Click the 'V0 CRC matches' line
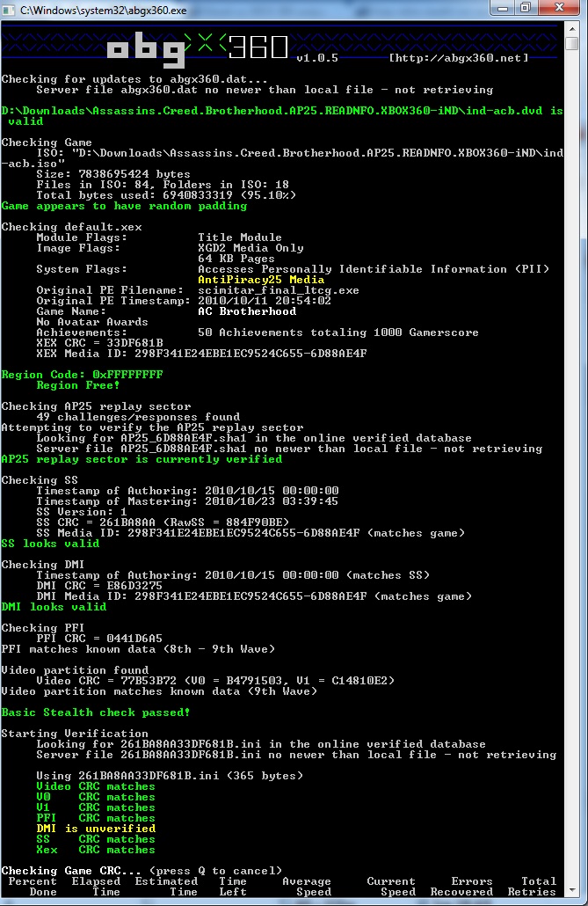Image resolution: width=588 pixels, height=906 pixels. pyautogui.click(x=96, y=798)
